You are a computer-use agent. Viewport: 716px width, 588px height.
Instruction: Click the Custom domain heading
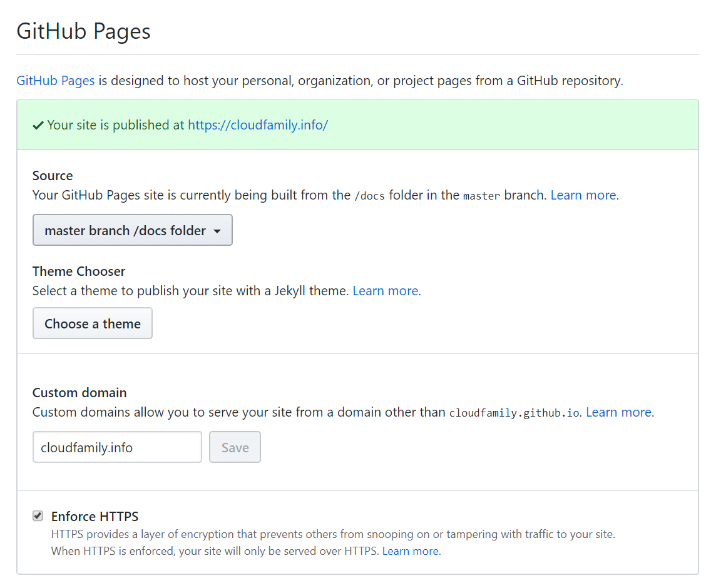[79, 393]
